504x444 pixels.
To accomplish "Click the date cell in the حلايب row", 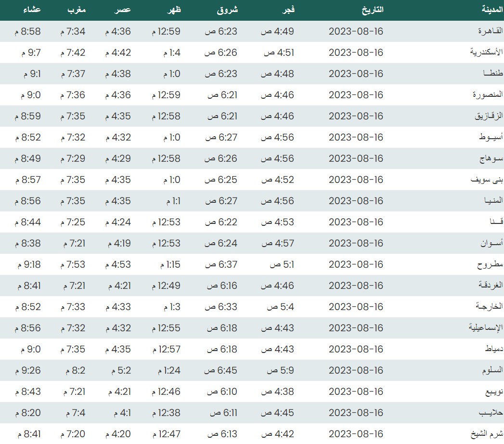I will coord(356,413).
